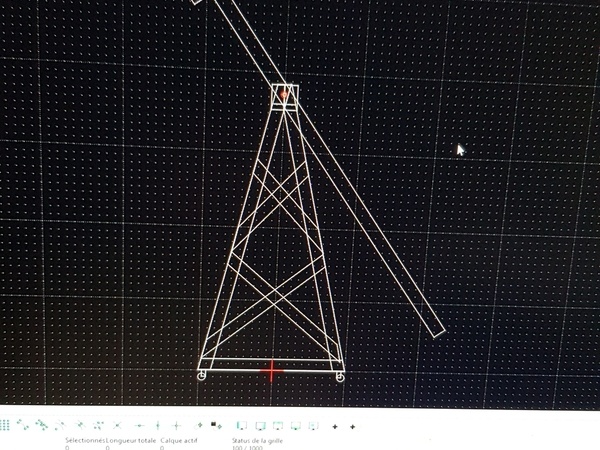Click last screen-shaped icon in bottom toolbar
Image resolution: width=600 pixels, height=450 pixels.
pos(313,427)
